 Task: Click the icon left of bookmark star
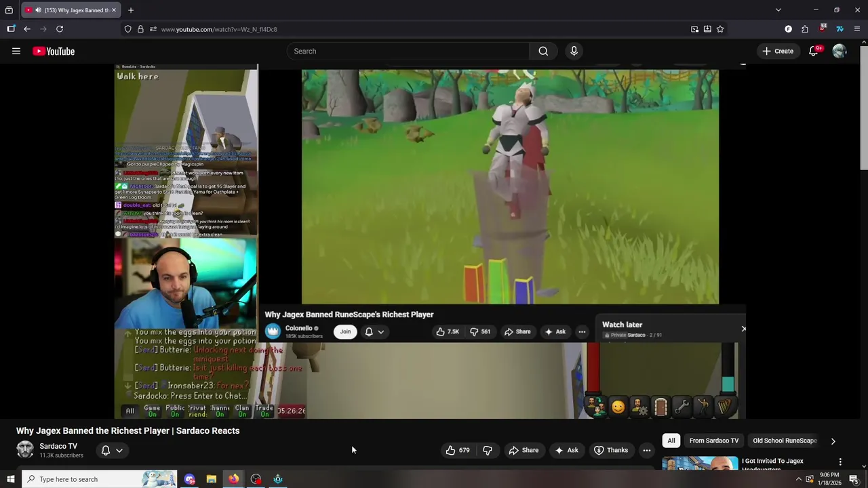click(707, 29)
